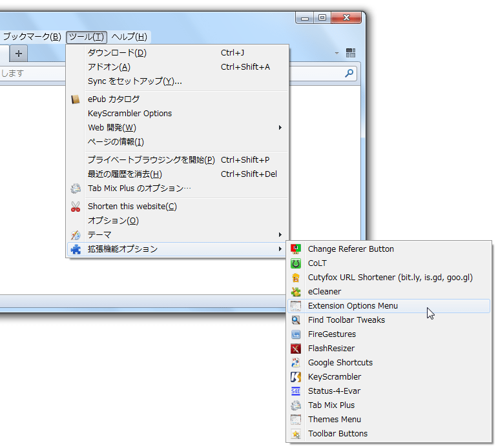Expand the Web 開発(W) submenu arrow
The image size is (498, 448).
(x=280, y=128)
